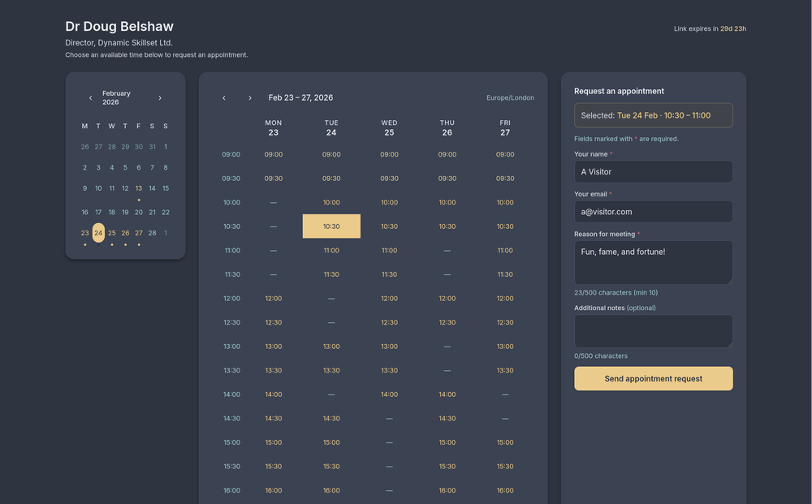Open the Europe/London timezone setting
This screenshot has width=812, height=504.
(510, 97)
